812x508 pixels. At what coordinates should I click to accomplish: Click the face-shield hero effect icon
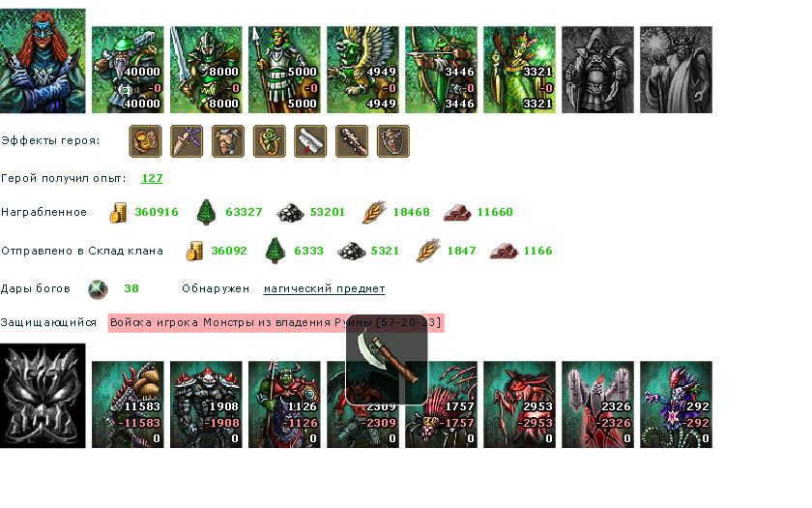point(393,141)
